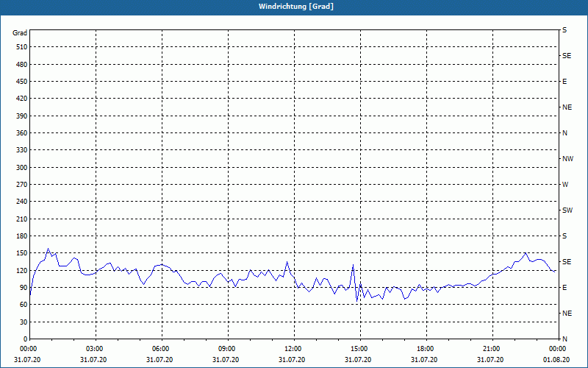Pick the 420 value on the degree axis
Screen dimensions: 588x368
coord(22,99)
